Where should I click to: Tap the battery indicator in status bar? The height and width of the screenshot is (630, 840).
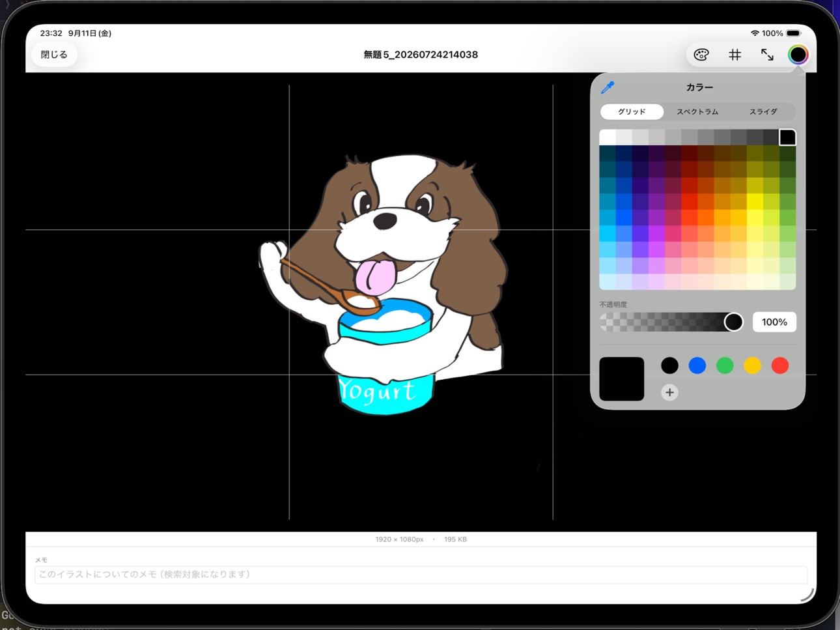[793, 33]
